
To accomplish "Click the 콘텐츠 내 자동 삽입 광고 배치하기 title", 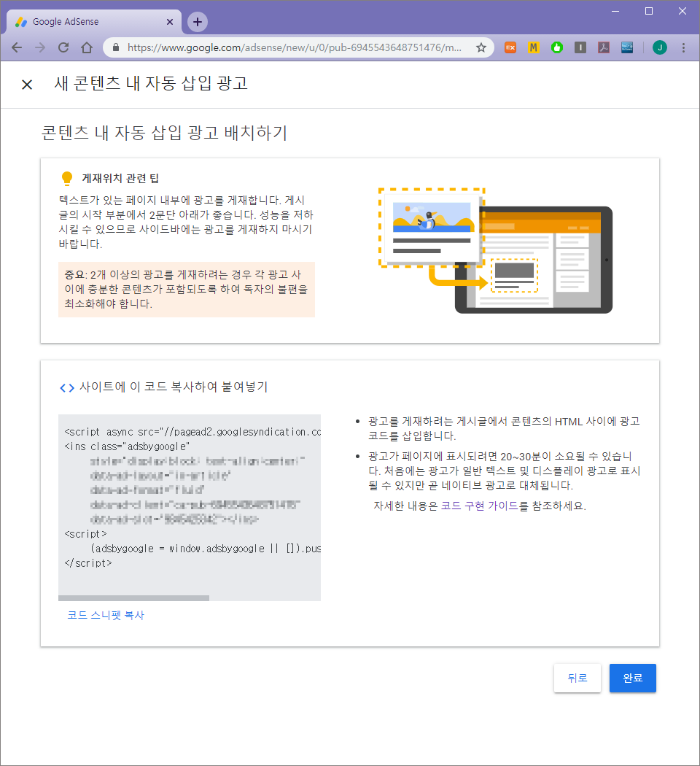I will click(165, 133).
